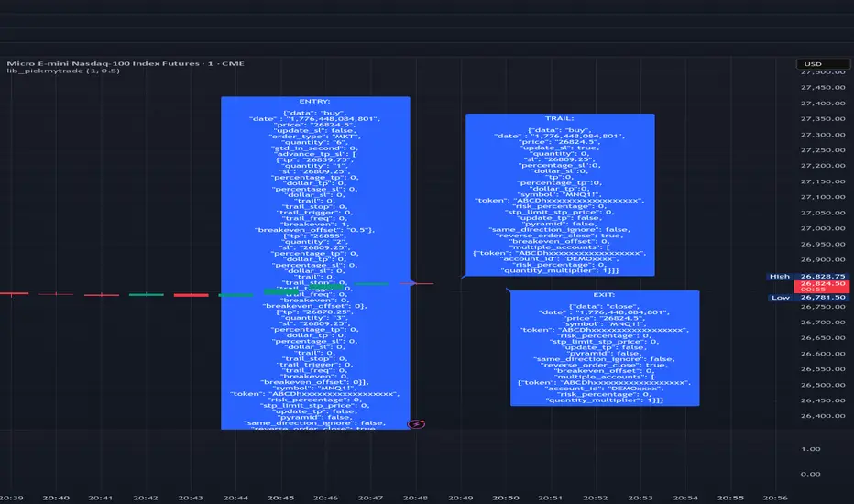Click the 26,600.00 price scale value

823,353
